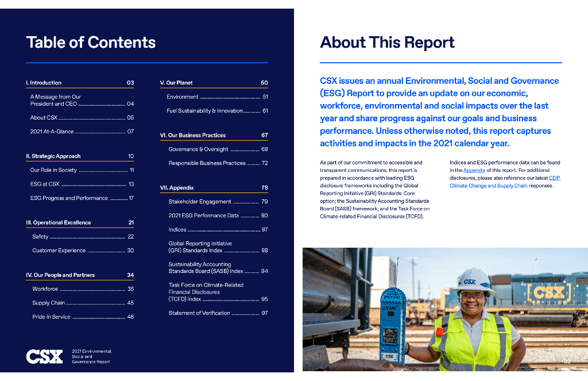Click the 2021 Environmental, Social and Governance Report footer text

pyautogui.click(x=92, y=357)
